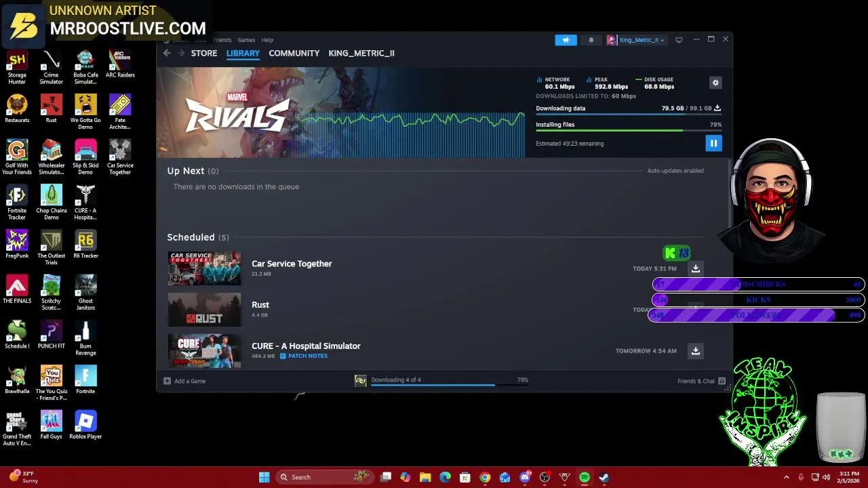868x488 pixels.
Task: Open the Help menu
Action: pyautogui.click(x=267, y=40)
